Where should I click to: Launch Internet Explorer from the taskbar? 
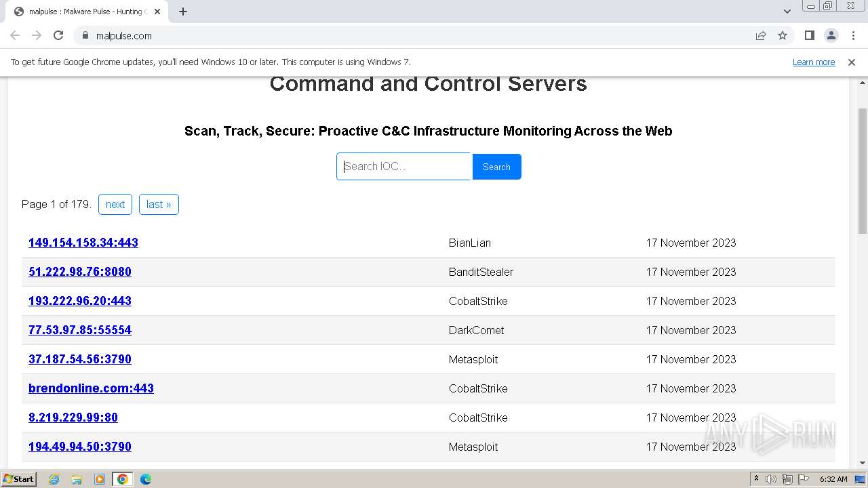(x=54, y=479)
